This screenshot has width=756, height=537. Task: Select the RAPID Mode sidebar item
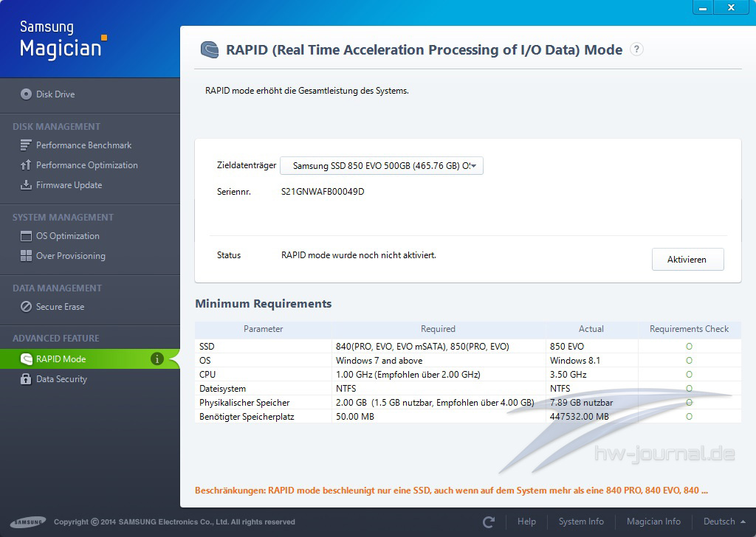click(61, 359)
